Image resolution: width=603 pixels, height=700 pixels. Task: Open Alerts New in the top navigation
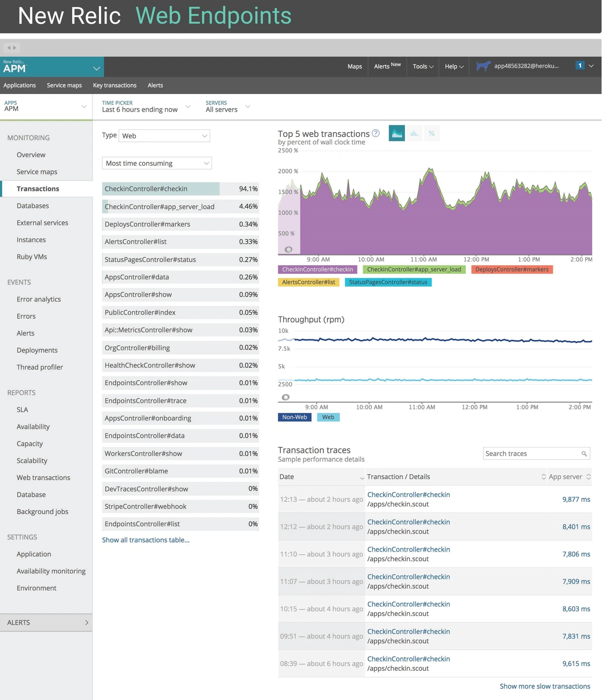(387, 66)
